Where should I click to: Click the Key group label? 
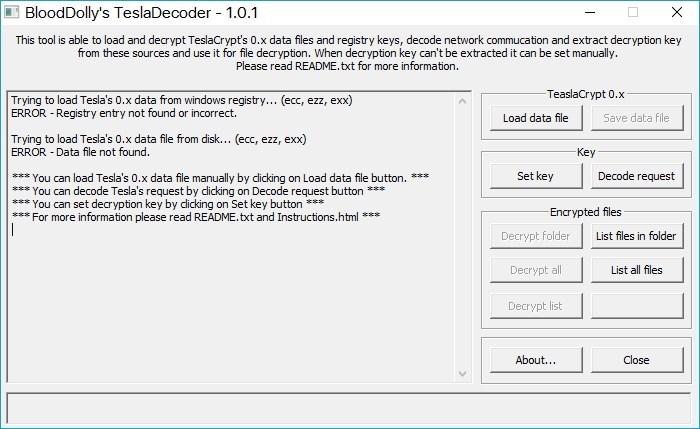(586, 152)
